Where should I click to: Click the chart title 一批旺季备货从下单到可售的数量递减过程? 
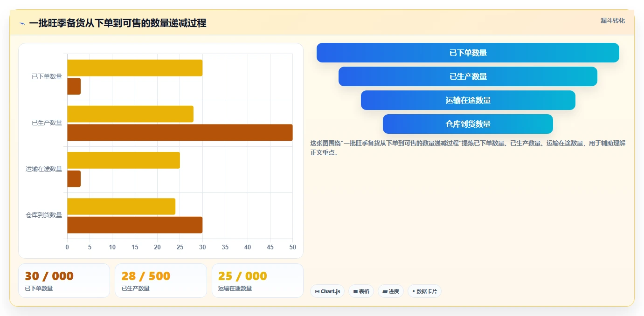pyautogui.click(x=118, y=23)
